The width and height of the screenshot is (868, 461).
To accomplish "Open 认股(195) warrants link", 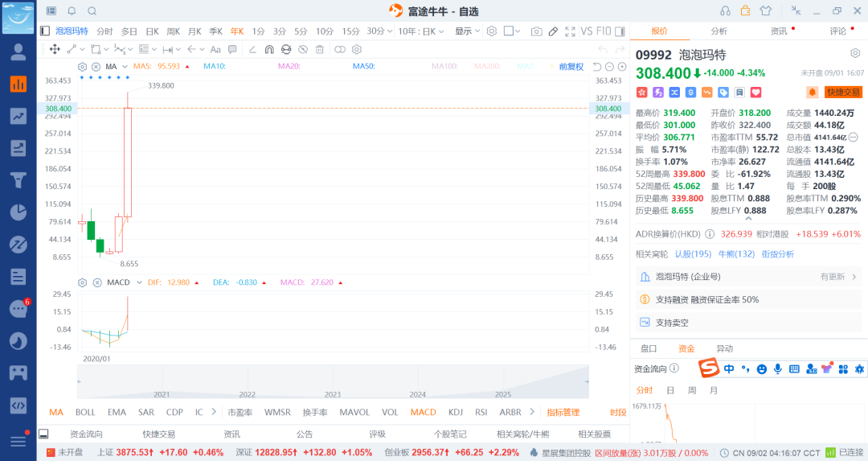I will coord(693,253).
